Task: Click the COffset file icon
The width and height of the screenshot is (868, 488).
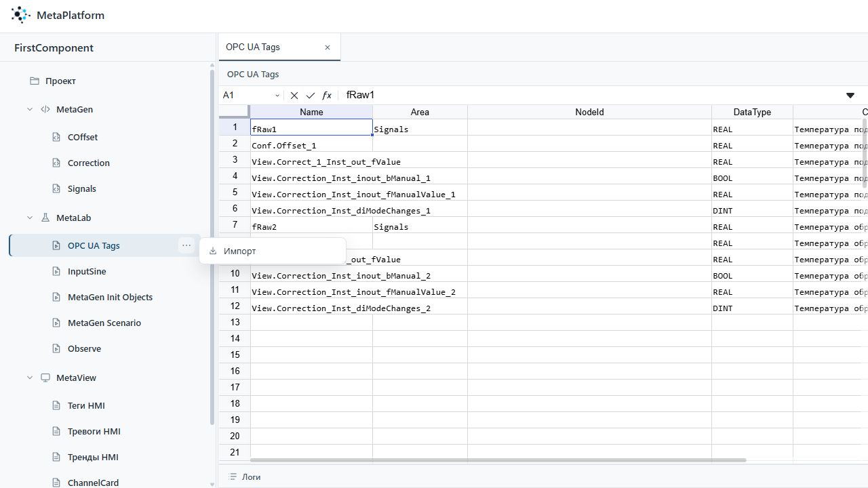Action: [x=57, y=137]
